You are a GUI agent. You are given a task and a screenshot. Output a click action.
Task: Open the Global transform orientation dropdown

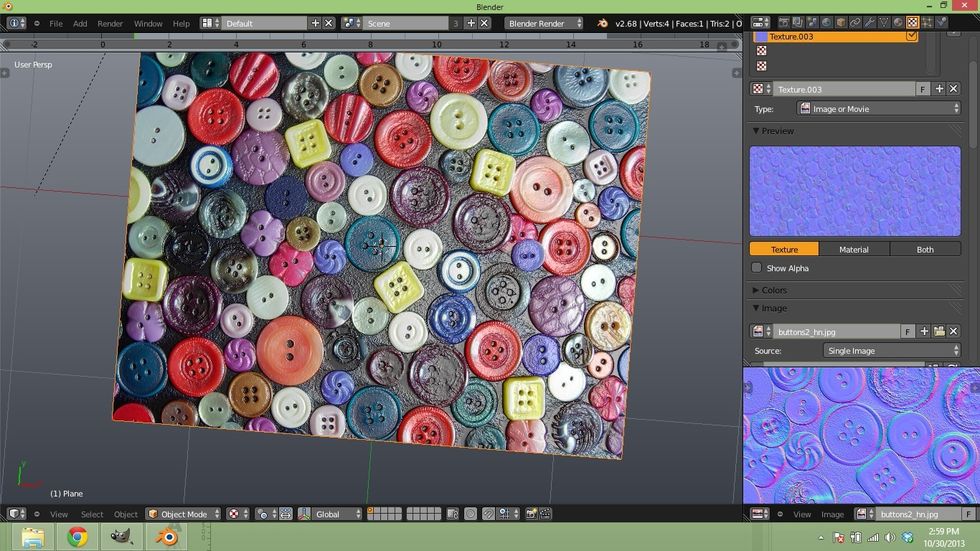(338, 514)
